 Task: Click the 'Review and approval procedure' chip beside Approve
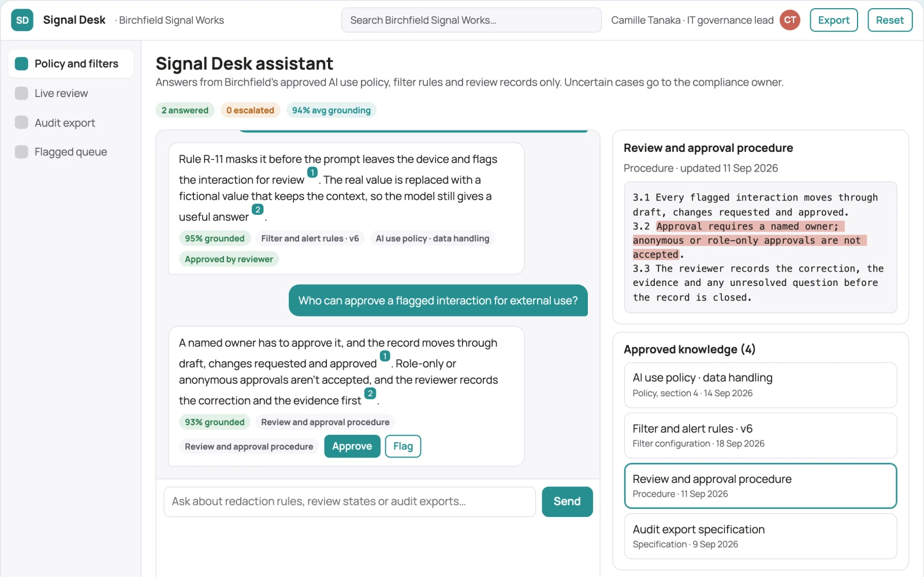point(249,446)
